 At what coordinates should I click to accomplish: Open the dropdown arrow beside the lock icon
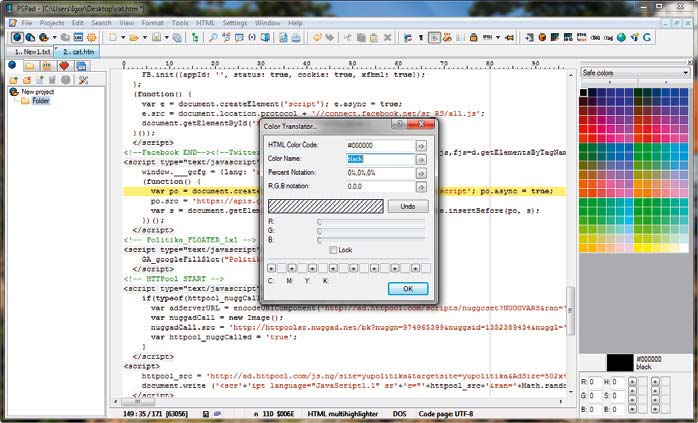[498, 37]
